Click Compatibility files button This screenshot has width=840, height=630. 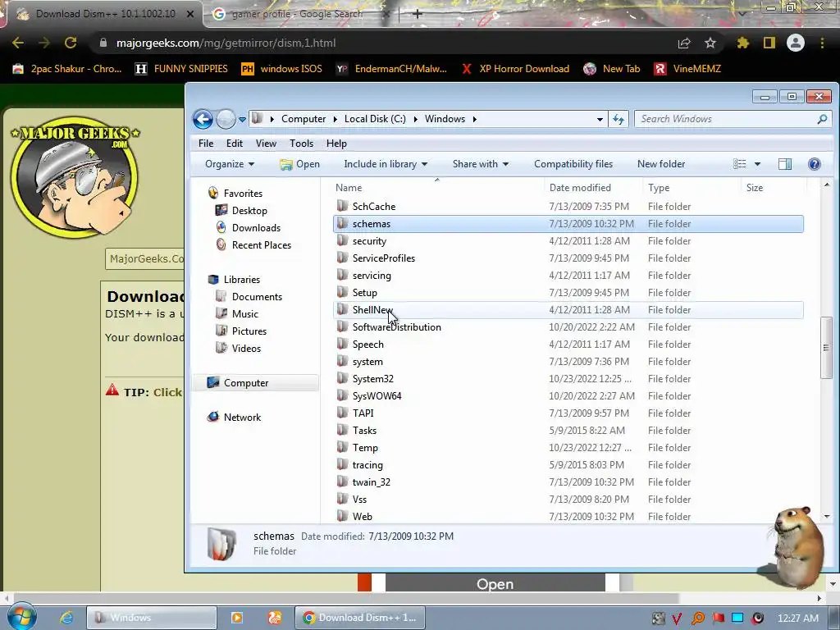pyautogui.click(x=573, y=164)
